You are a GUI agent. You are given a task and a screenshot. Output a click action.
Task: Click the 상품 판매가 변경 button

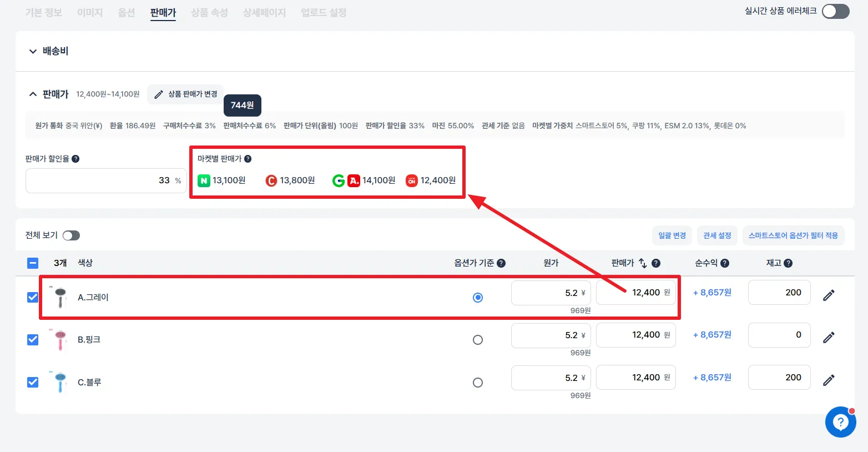[x=185, y=94]
